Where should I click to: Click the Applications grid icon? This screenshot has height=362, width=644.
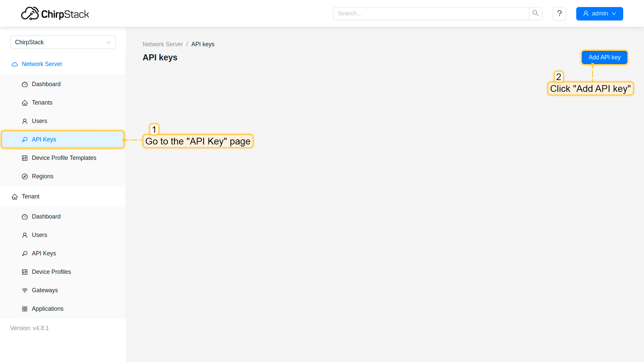pyautogui.click(x=25, y=309)
